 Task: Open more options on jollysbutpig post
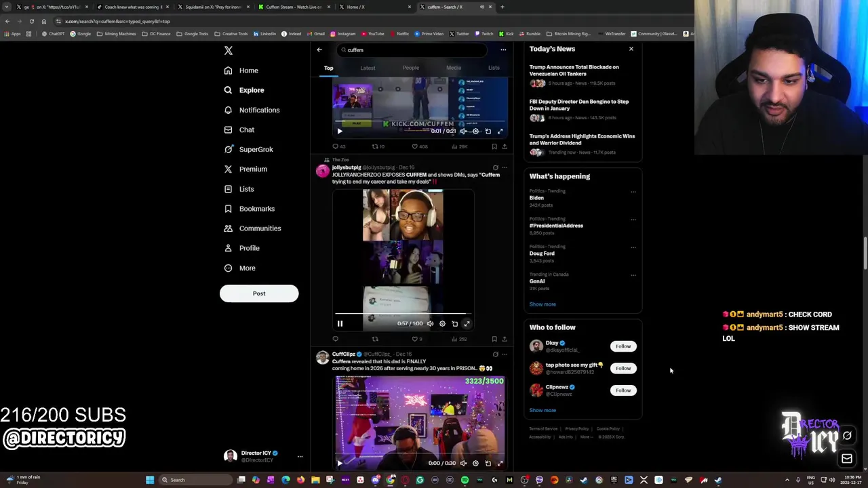coord(504,167)
